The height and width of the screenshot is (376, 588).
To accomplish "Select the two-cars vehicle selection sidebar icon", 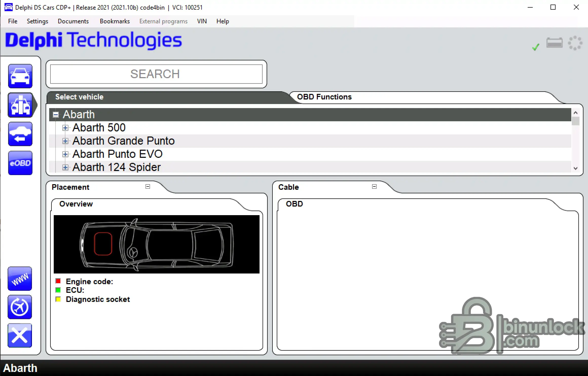I will point(21,105).
